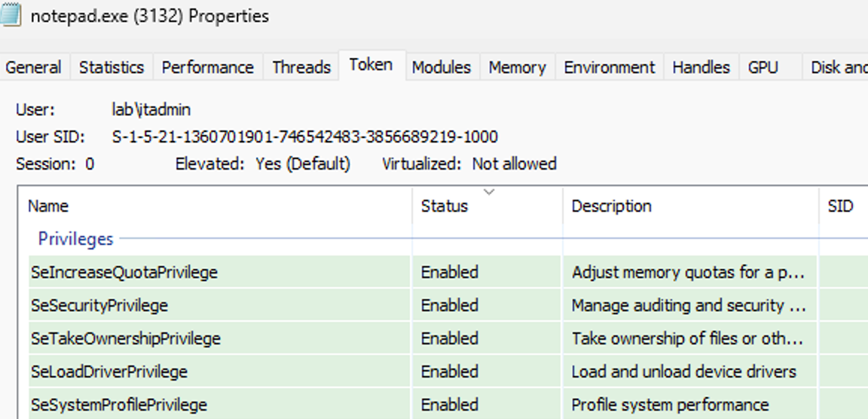Image resolution: width=868 pixels, height=419 pixels.
Task: Switch to the Memory tab
Action: 517,68
